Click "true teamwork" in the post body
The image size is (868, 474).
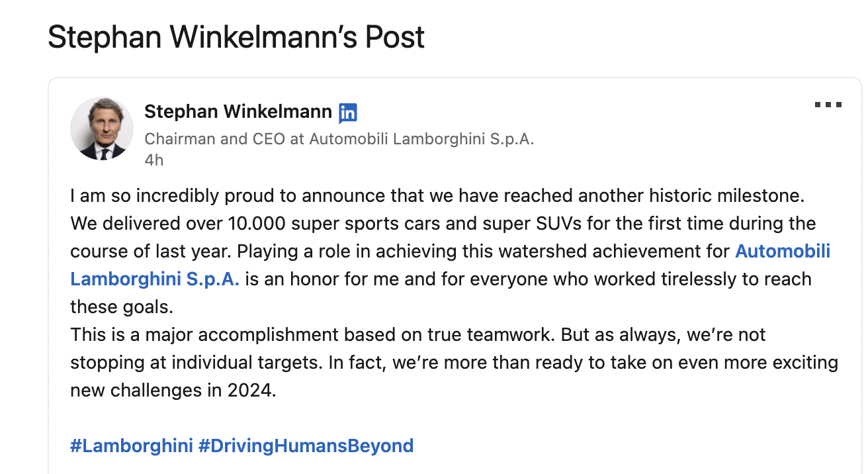pyautogui.click(x=486, y=334)
